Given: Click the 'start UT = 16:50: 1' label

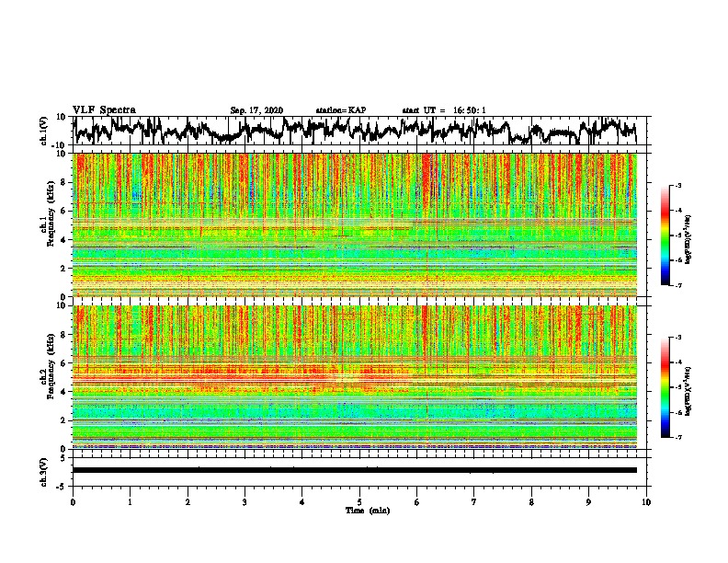Looking at the screenshot, I should tap(444, 110).
